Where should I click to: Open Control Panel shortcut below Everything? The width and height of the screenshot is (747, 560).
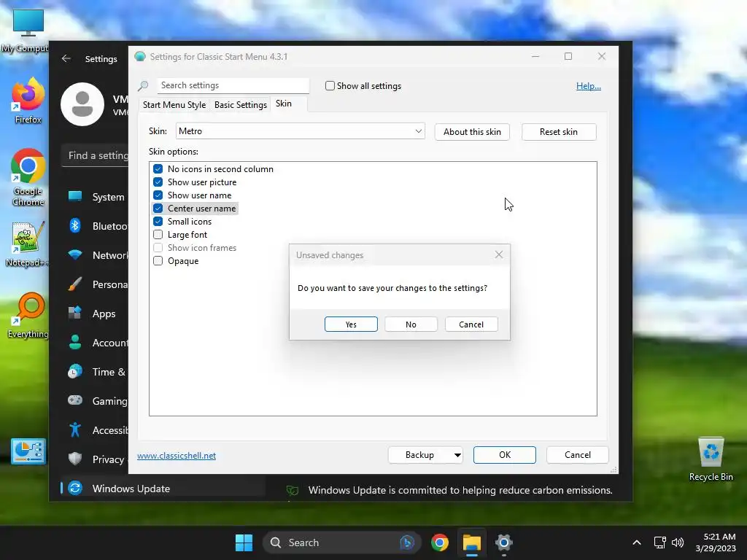[28, 451]
